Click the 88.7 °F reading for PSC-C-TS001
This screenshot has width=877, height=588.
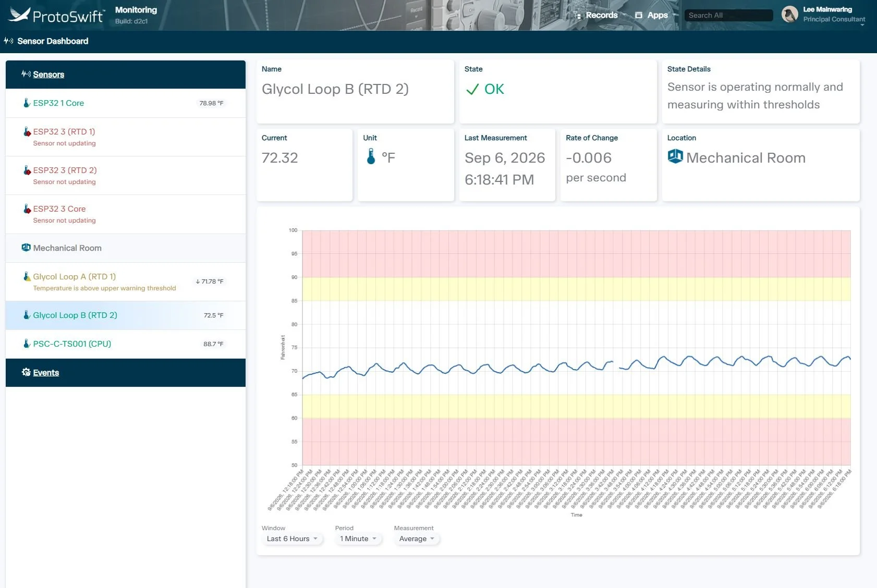(x=213, y=344)
